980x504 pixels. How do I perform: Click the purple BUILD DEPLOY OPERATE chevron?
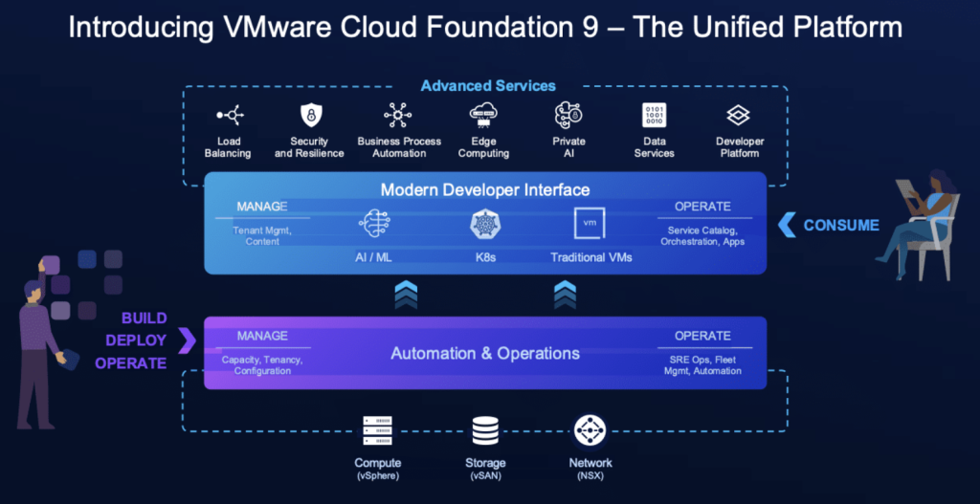(x=187, y=340)
